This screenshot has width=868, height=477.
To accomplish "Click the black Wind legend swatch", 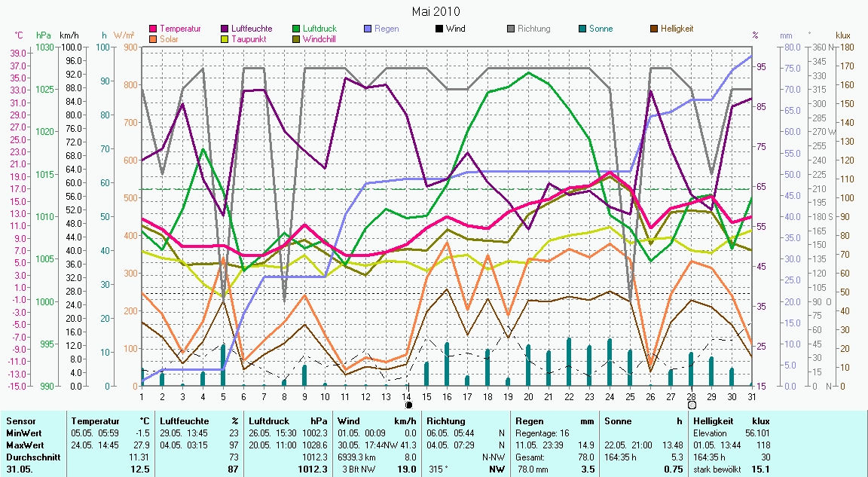I will 439,29.
